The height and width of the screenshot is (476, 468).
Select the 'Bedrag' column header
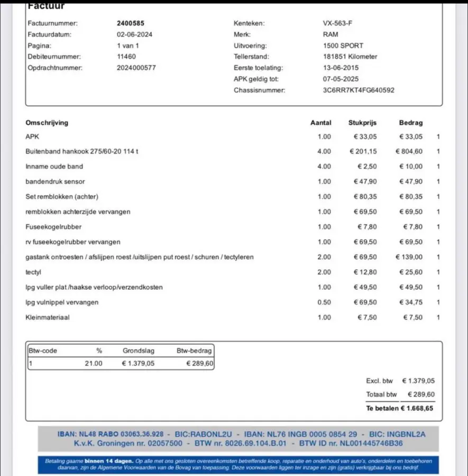pyautogui.click(x=411, y=123)
